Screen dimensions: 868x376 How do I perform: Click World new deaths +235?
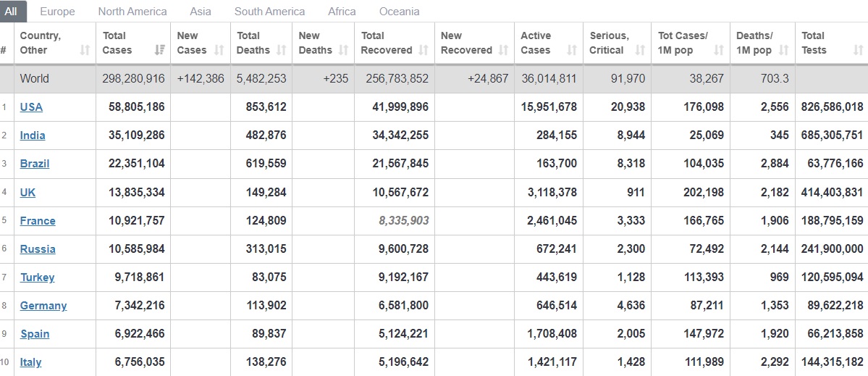click(x=335, y=79)
